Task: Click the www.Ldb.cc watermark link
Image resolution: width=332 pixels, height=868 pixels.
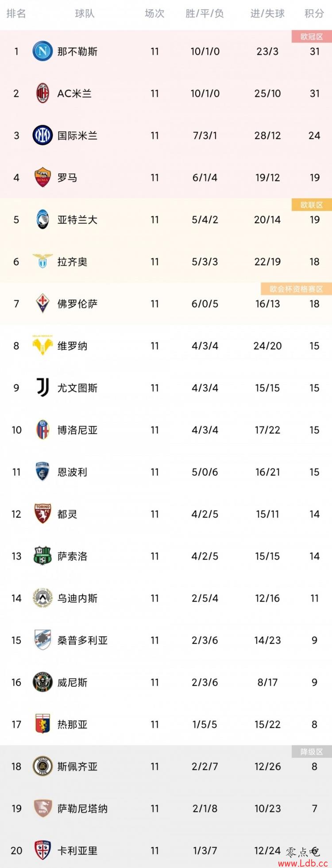Action: [303, 863]
